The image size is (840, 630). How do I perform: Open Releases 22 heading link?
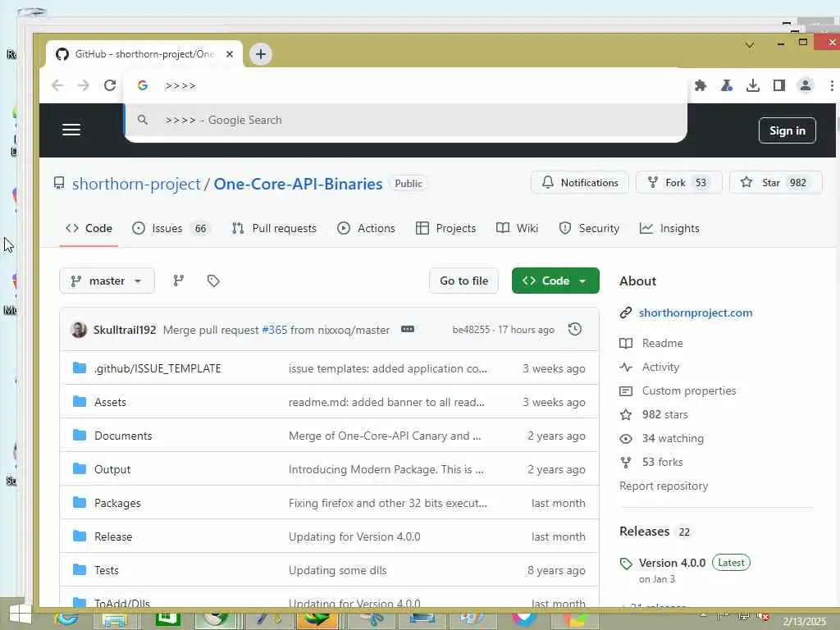655,532
